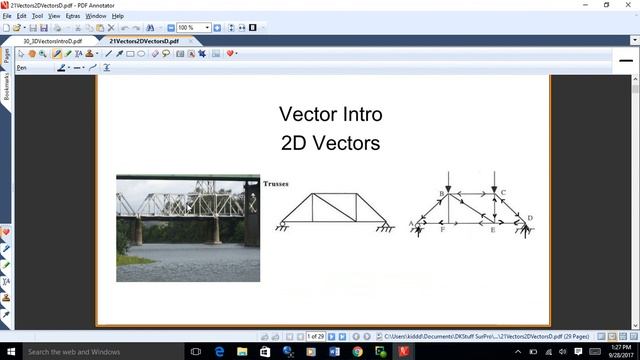Open the Help menu
The width and height of the screenshot is (640, 360).
(x=118, y=16)
